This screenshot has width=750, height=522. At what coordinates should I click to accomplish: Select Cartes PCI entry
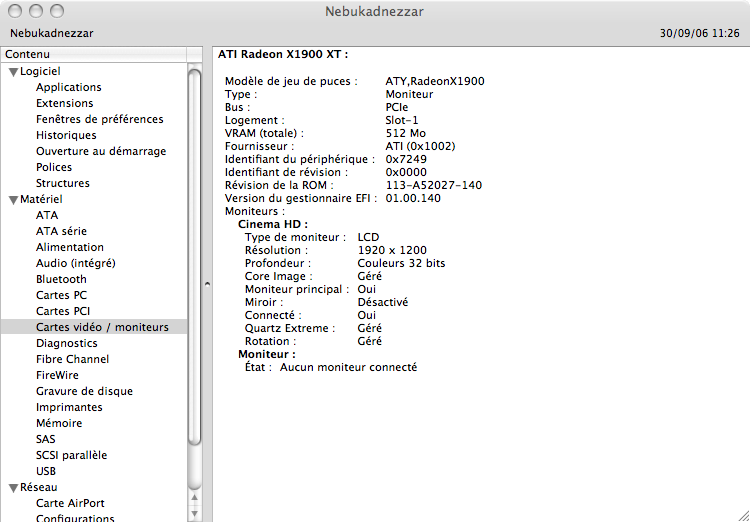point(63,311)
